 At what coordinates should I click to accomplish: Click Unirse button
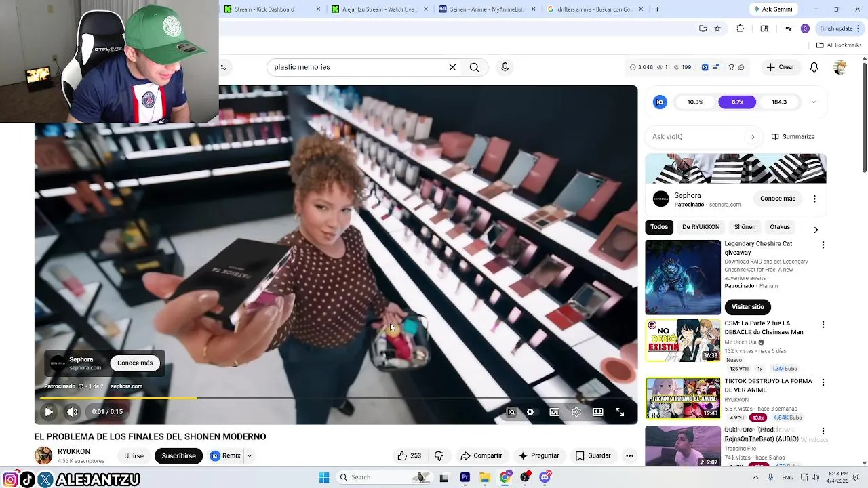[134, 455]
